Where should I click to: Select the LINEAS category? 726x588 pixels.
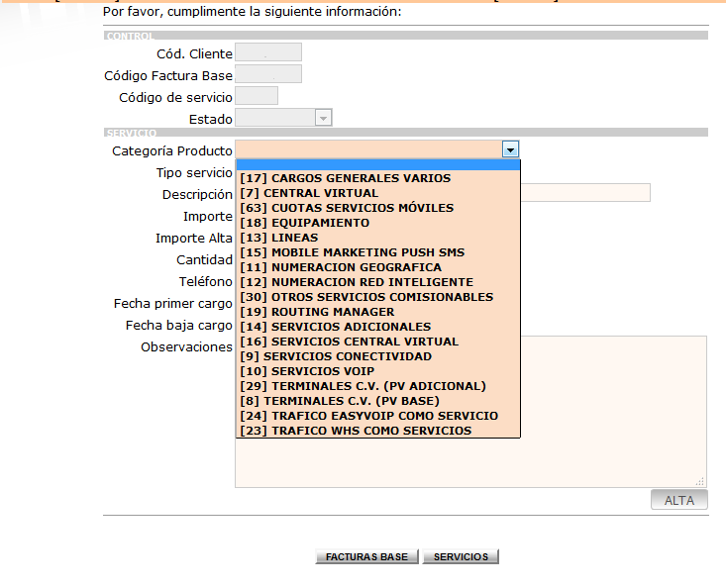point(378,238)
